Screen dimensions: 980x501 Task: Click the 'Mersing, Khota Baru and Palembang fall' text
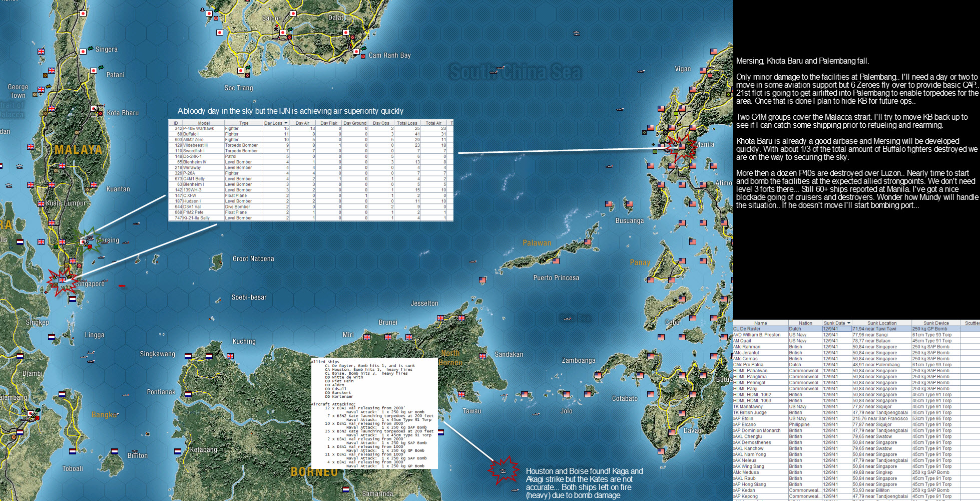pyautogui.click(x=802, y=61)
